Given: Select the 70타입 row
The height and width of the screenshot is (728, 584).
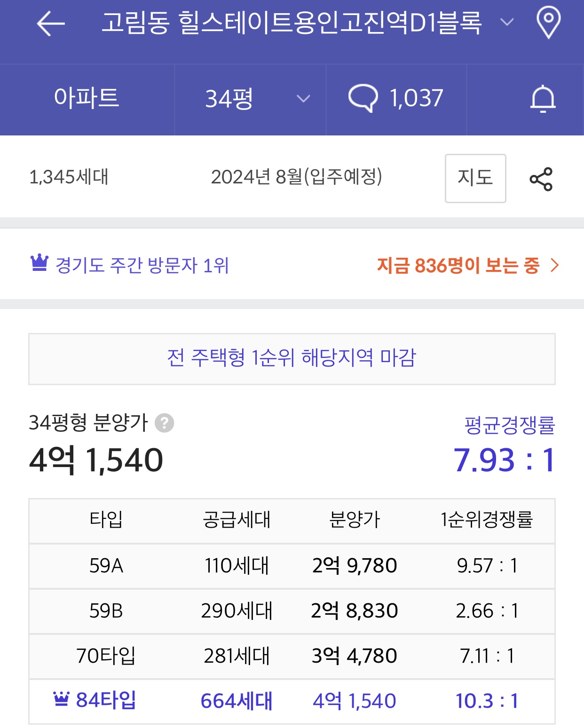Looking at the screenshot, I should (292, 656).
